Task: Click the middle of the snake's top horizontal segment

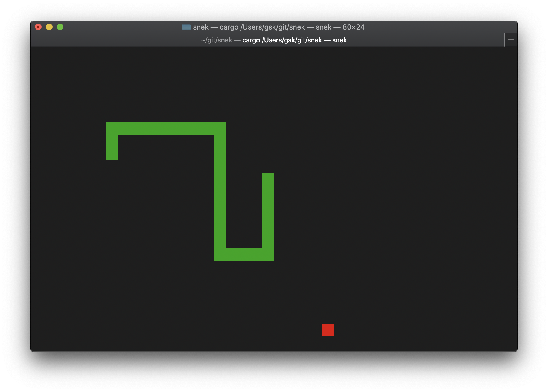Action: tap(166, 129)
